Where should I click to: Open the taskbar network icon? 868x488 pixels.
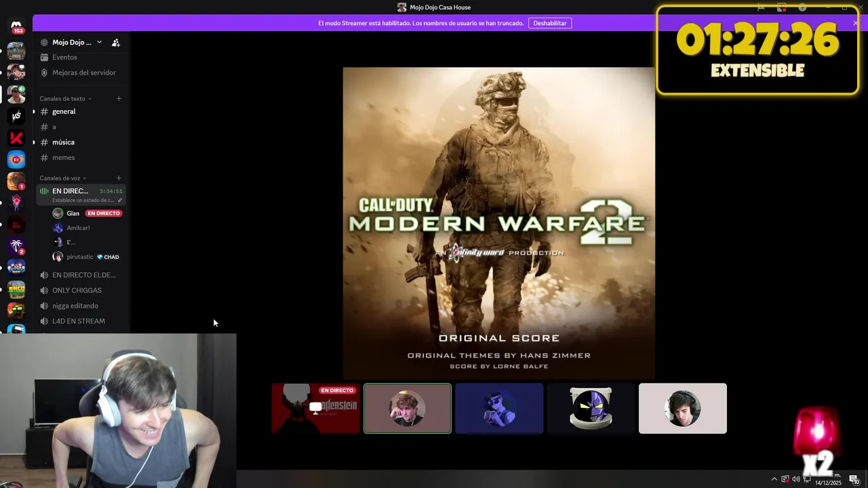click(807, 479)
